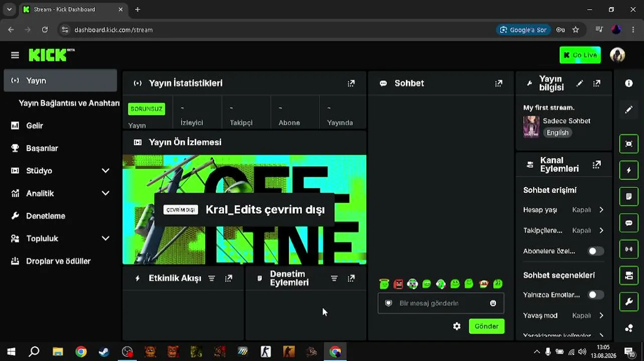This screenshot has width=644, height=361.
Task: Open Yayın Bağlantısı ve Anahtarı page
Action: (69, 103)
